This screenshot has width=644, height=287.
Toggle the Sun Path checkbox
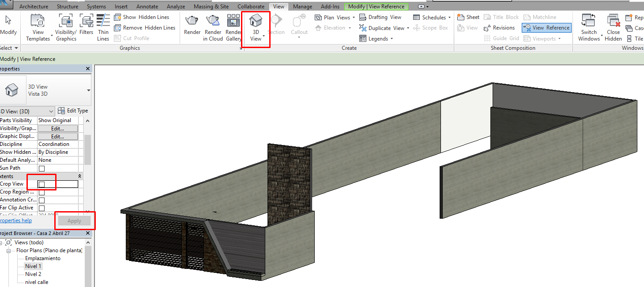click(42, 168)
